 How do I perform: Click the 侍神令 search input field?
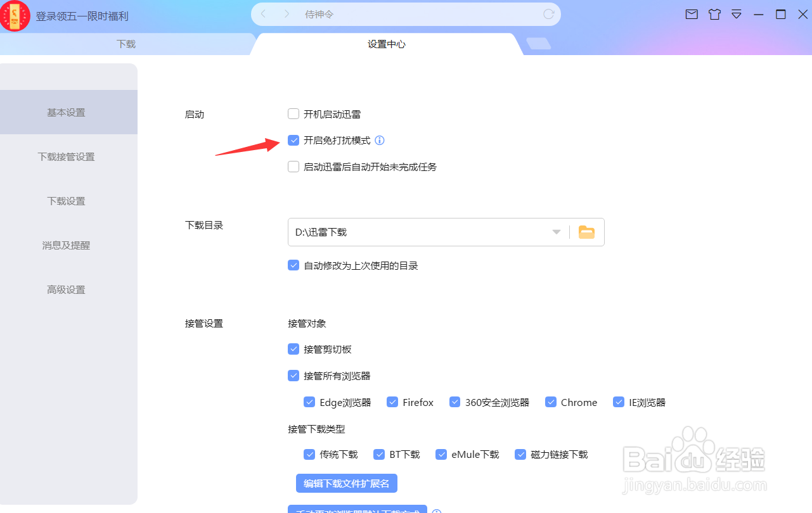418,14
